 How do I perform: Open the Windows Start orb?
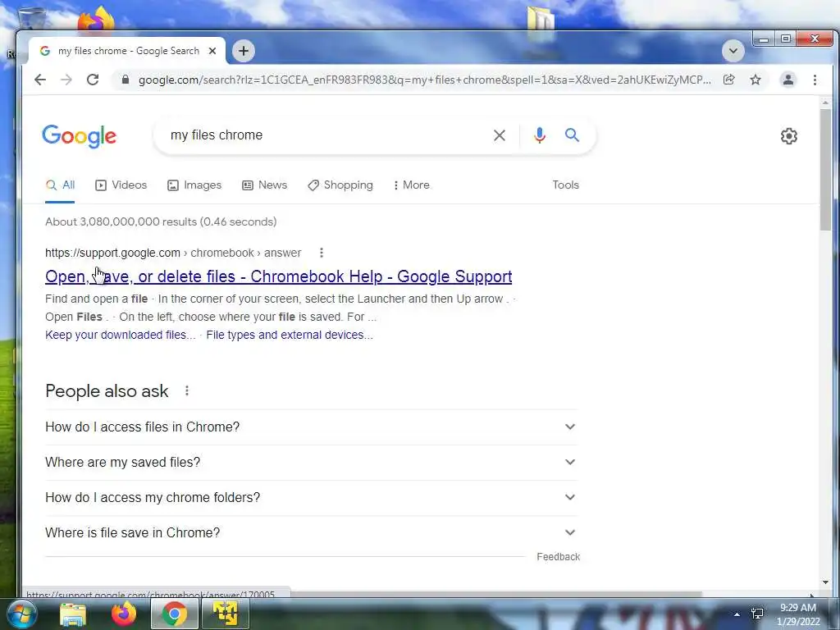21,614
